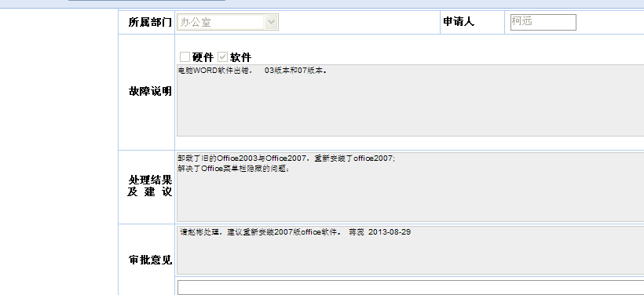The image size is (644, 295).
Task: Select the 处理结果及建议 label
Action: [x=150, y=186]
